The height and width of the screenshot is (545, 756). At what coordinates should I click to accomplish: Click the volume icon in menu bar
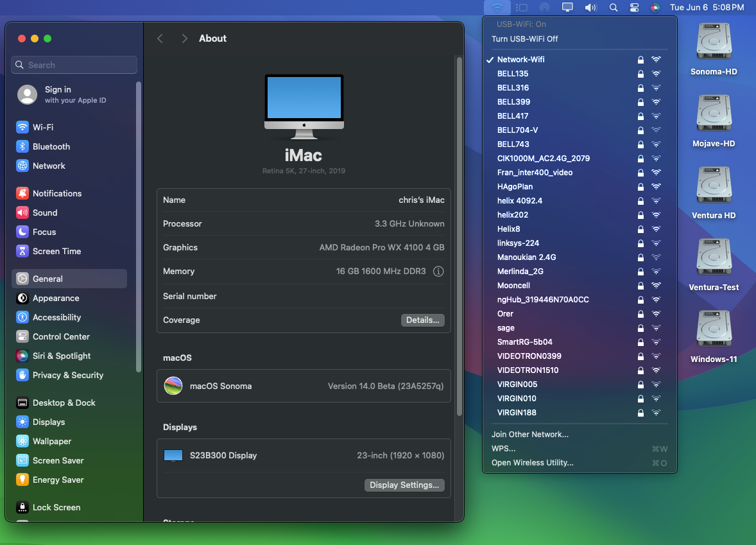pos(590,8)
